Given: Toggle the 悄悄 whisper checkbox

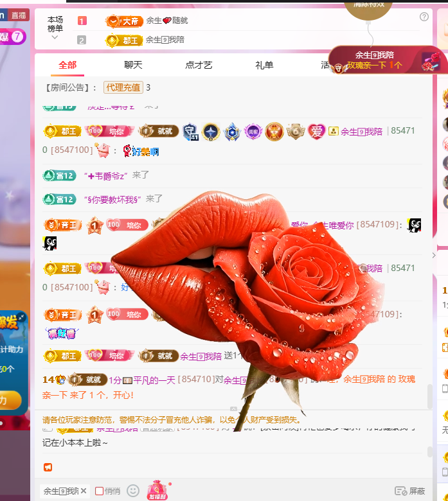Looking at the screenshot, I should pos(99,491).
